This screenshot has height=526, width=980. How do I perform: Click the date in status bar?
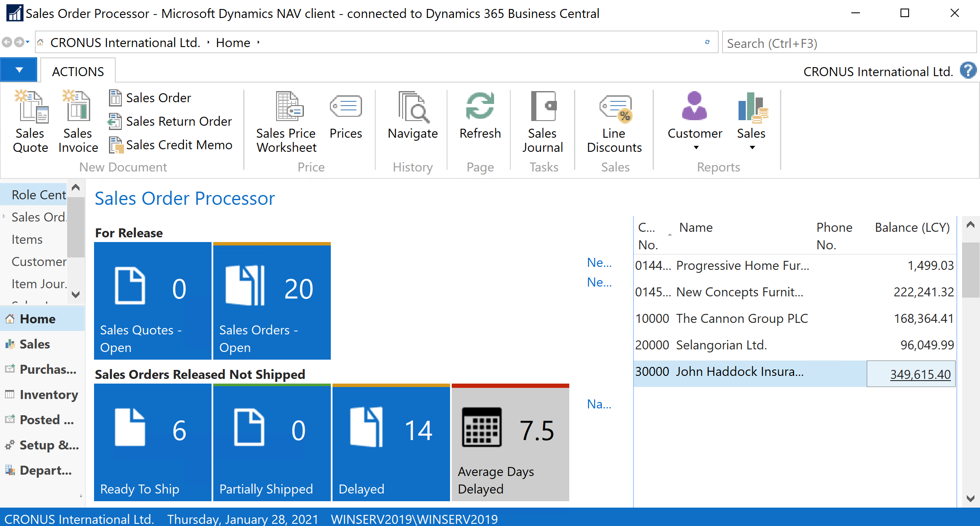pos(243,519)
